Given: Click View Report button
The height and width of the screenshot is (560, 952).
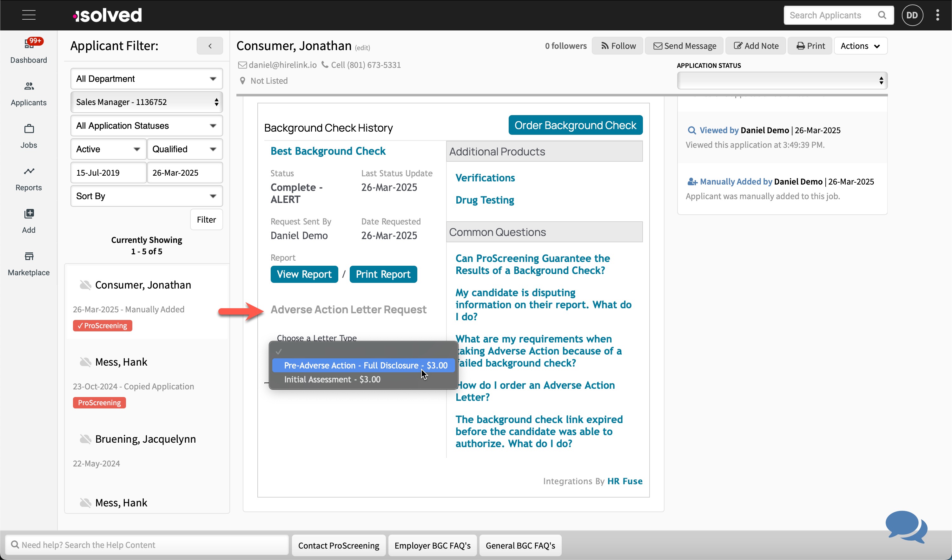Looking at the screenshot, I should click(x=304, y=274).
